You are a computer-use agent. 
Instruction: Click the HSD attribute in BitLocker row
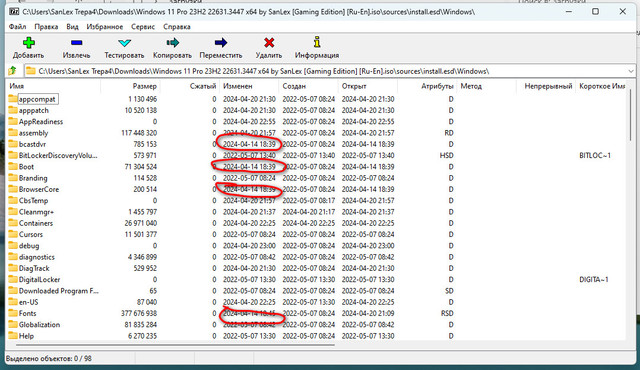pos(447,155)
